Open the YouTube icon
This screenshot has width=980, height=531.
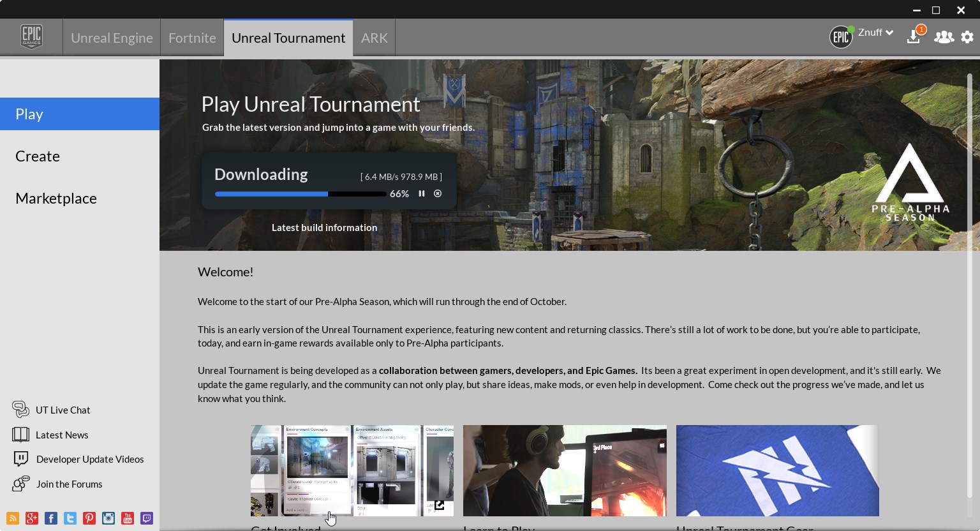[128, 518]
